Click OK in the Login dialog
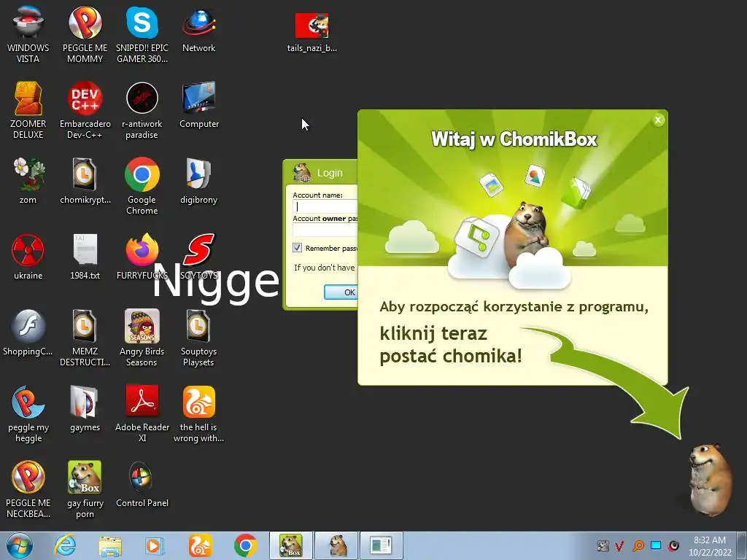The height and width of the screenshot is (560, 747). point(341,292)
